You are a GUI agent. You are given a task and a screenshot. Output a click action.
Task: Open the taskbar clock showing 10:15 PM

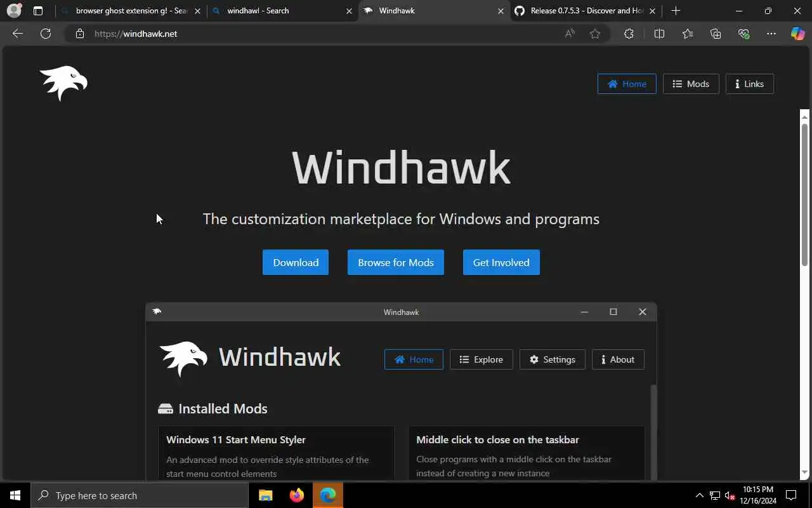click(x=758, y=495)
